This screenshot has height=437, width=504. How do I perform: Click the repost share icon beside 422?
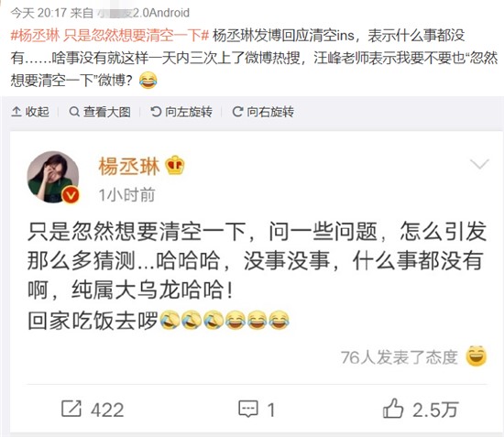71,409
